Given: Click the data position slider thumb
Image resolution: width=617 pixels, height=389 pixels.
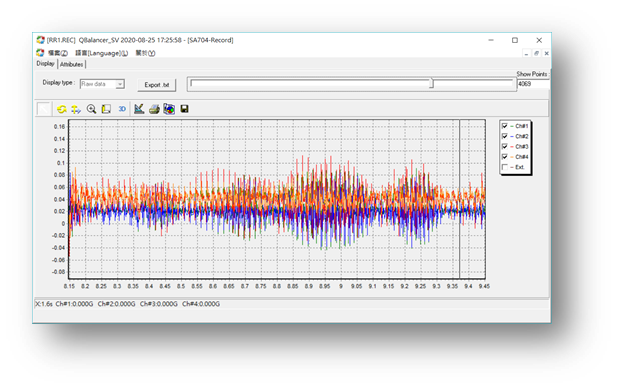Looking at the screenshot, I should (431, 83).
